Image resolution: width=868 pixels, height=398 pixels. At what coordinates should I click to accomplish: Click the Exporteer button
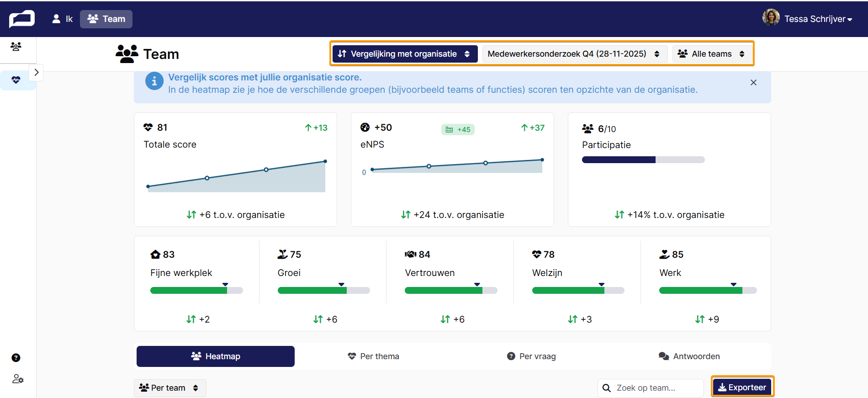pyautogui.click(x=742, y=387)
